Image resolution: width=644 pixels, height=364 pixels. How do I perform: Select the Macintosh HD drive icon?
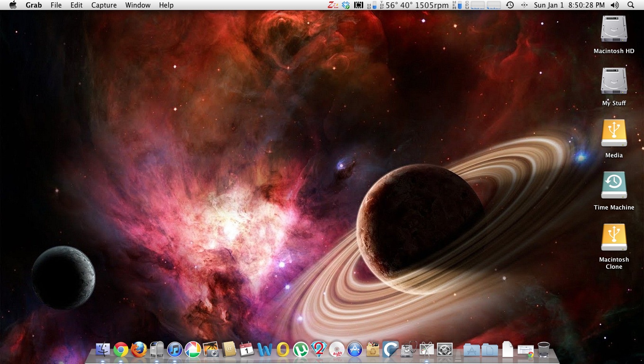(614, 29)
